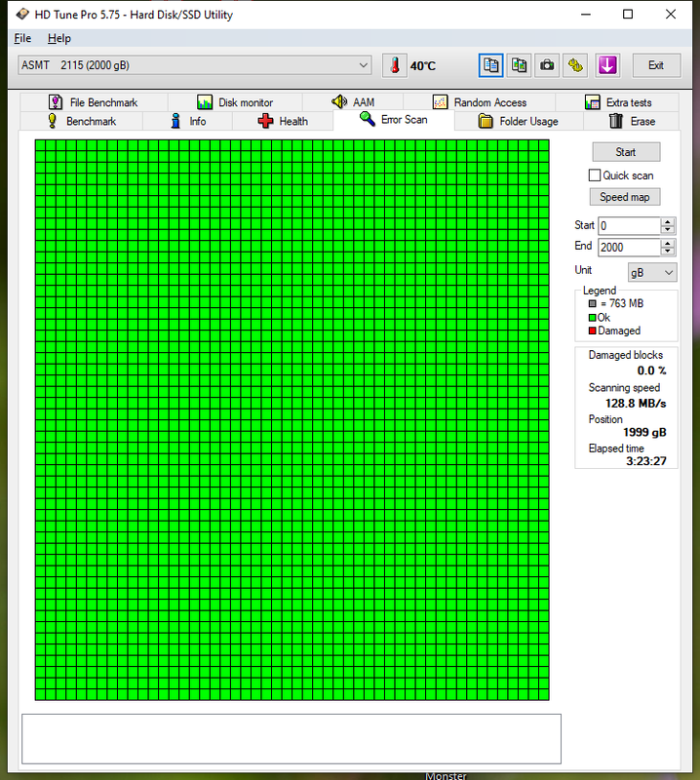
Task: Click the 0.0 % damaged blocks value
Action: (x=651, y=370)
